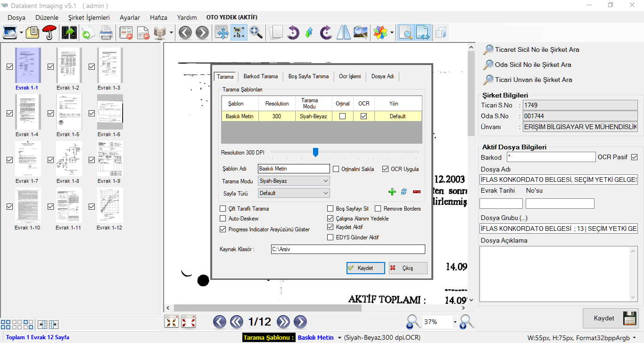Click the Resolution DPI slider handle
The width and height of the screenshot is (644, 343).
coord(315,152)
